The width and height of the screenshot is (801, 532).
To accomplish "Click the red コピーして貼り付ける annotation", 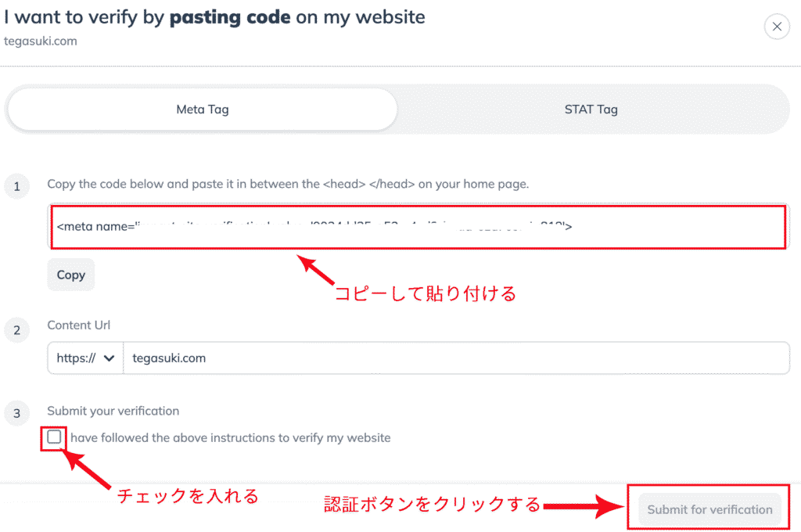I will (425, 294).
